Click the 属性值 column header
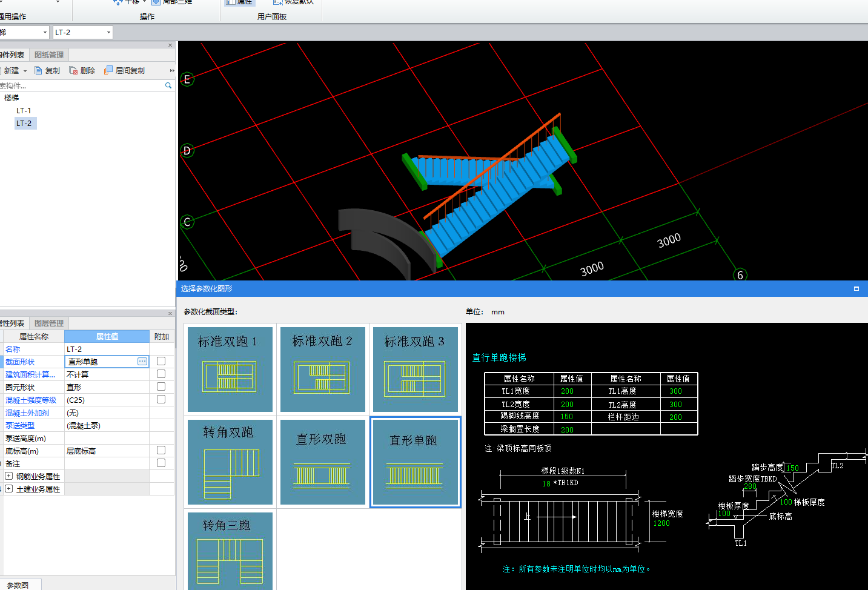 [x=107, y=336]
